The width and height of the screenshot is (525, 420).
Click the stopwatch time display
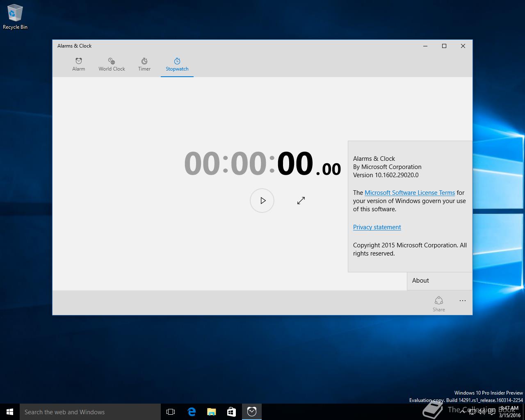click(262, 163)
